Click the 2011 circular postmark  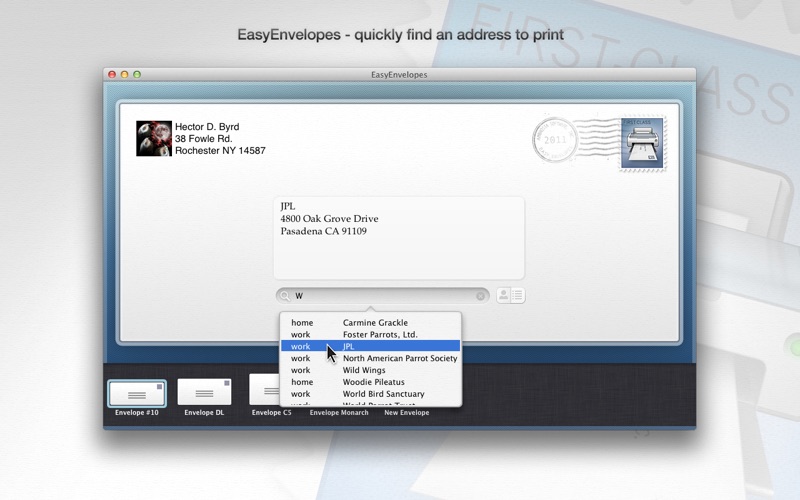555,140
